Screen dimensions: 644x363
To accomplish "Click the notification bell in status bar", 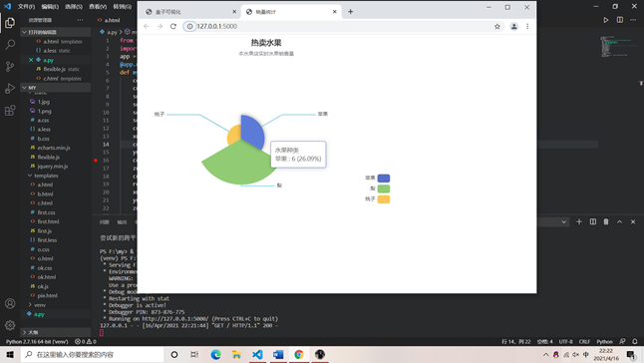I will pyautogui.click(x=635, y=341).
